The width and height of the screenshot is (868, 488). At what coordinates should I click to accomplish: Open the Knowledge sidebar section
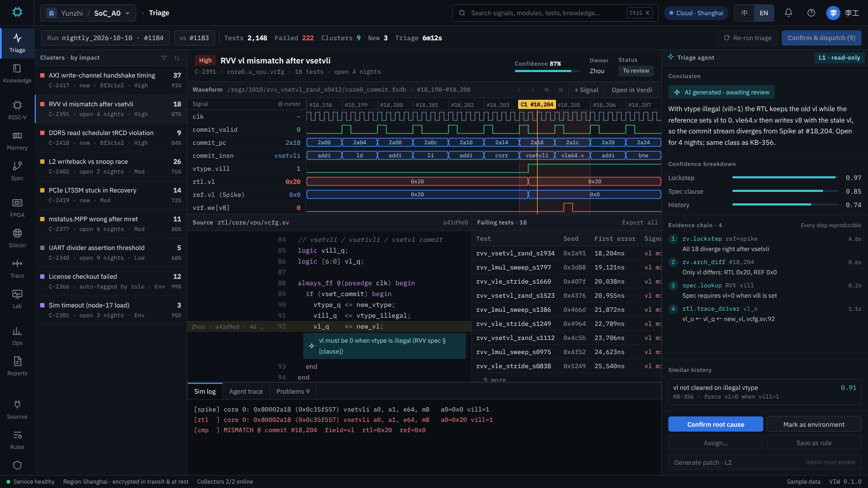click(x=17, y=74)
